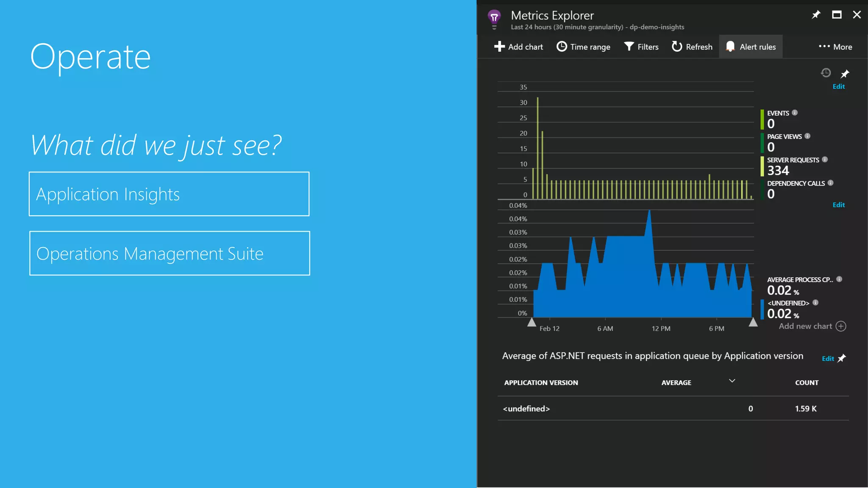Click Edit link above the Events chart
Image resolution: width=868 pixels, height=488 pixels.
click(838, 86)
